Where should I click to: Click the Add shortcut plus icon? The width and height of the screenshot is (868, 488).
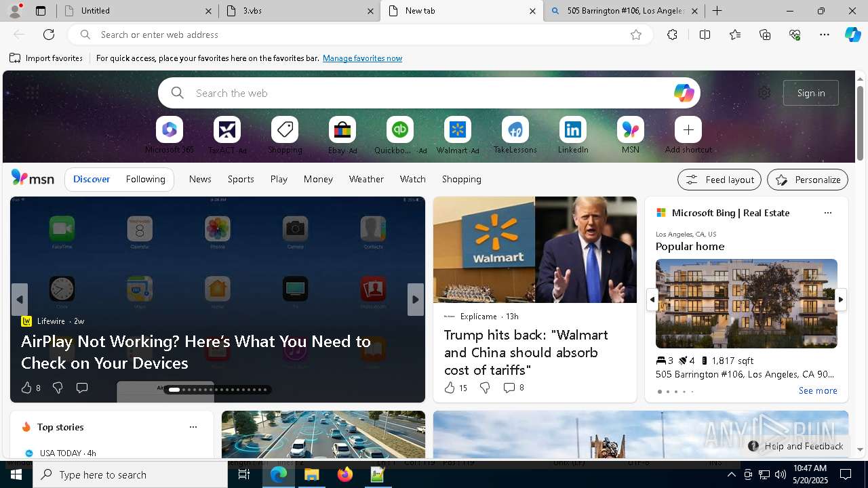click(x=688, y=129)
